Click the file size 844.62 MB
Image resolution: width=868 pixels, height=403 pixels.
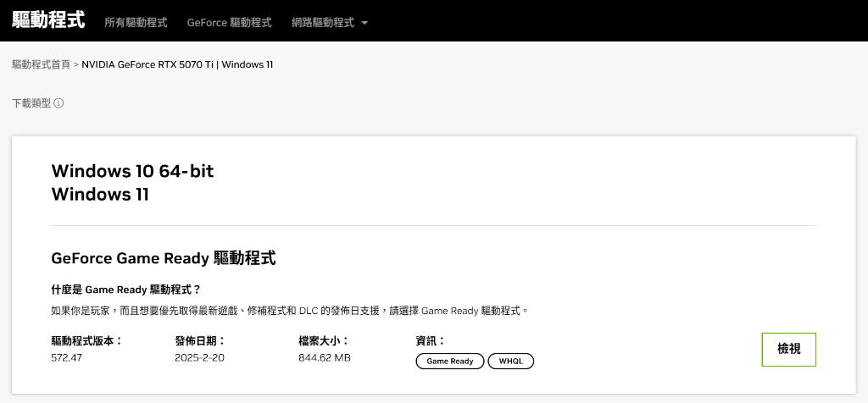(325, 357)
